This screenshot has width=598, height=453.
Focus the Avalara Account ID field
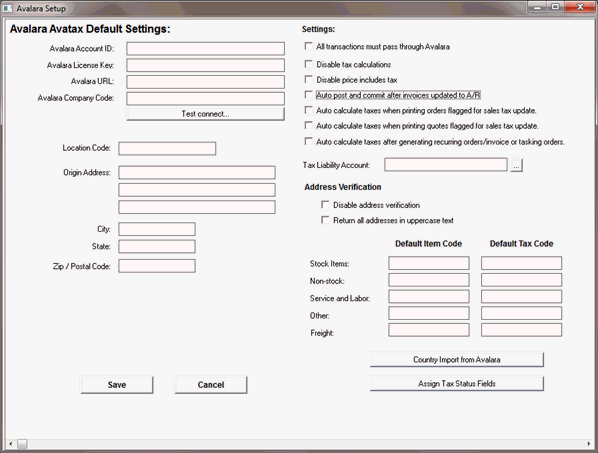point(206,48)
